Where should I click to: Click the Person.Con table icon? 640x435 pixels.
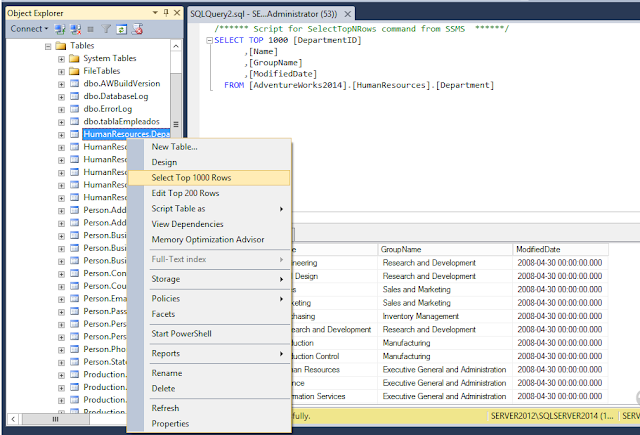74,273
